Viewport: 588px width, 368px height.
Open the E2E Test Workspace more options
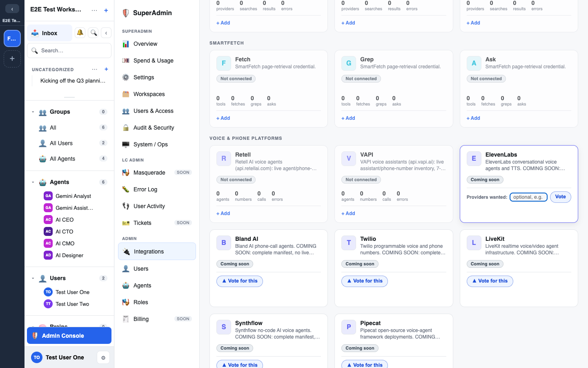click(x=94, y=10)
